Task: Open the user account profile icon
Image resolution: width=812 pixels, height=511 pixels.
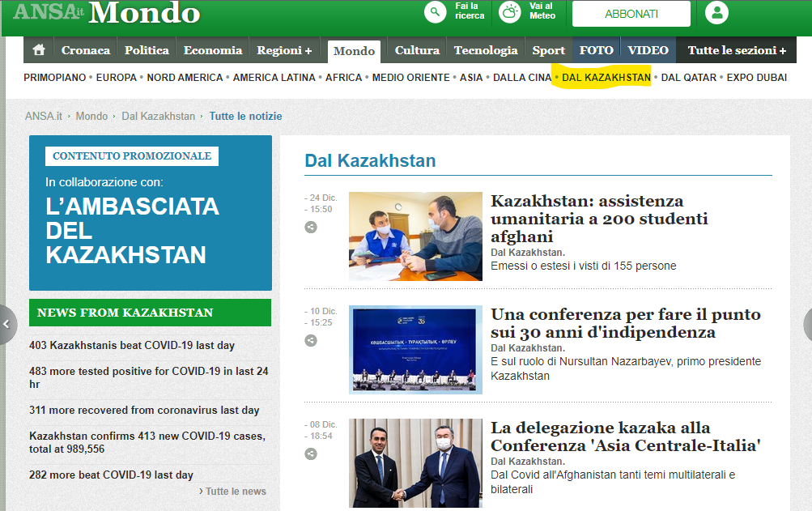Action: [x=716, y=12]
